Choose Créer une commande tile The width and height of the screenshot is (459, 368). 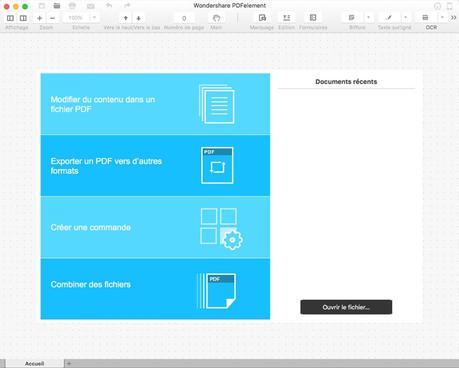[x=155, y=227]
